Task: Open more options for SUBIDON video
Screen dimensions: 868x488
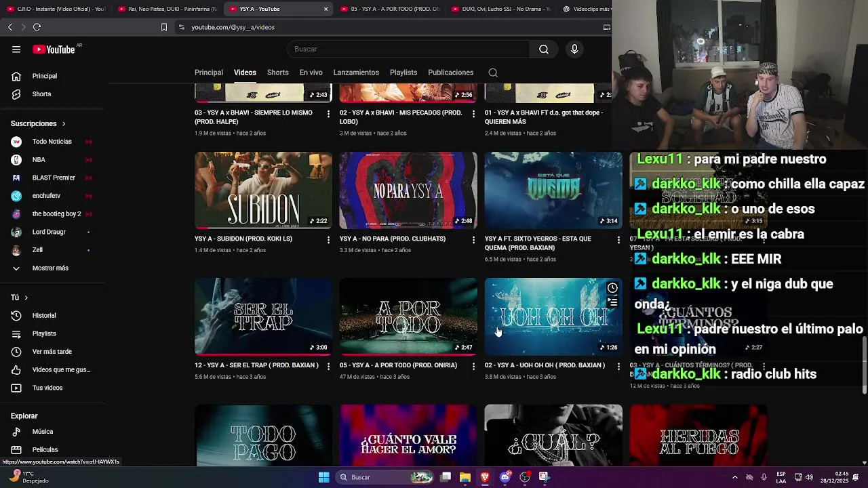Action: click(328, 240)
